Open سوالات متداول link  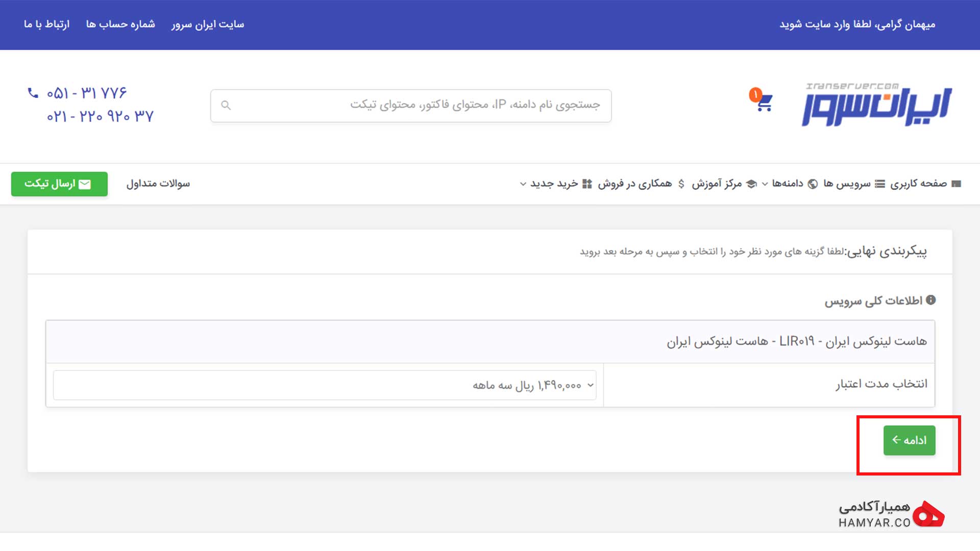(x=158, y=184)
